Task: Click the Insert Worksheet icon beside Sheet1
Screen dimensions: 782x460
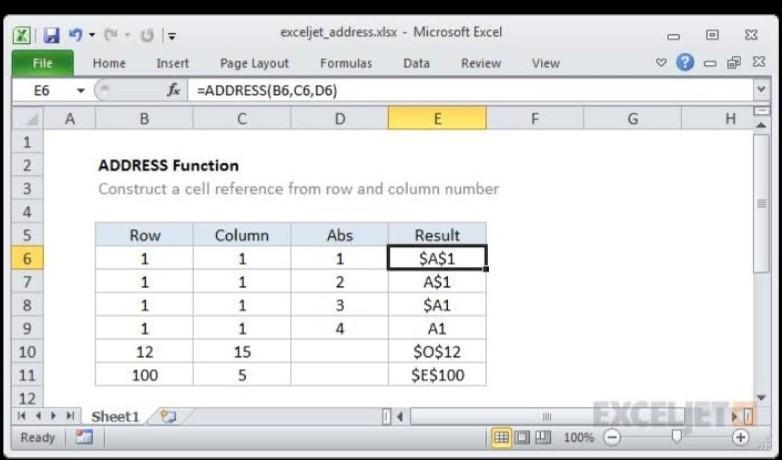Action: (167, 416)
